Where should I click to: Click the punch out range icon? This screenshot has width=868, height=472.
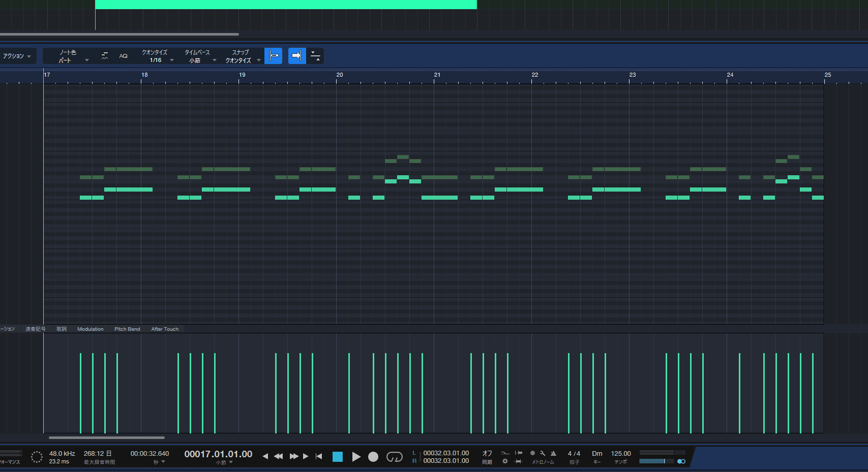pos(518,461)
